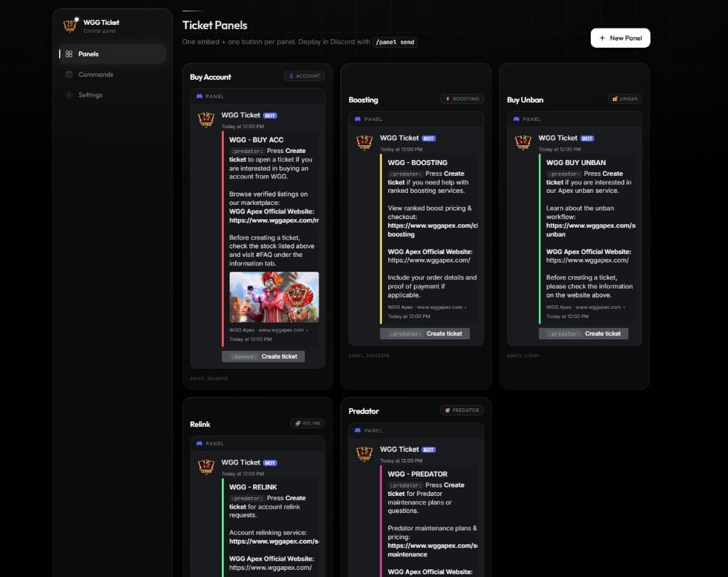Click the BOT tag in Buy Account panel
This screenshot has height=577, width=728.
click(270, 116)
